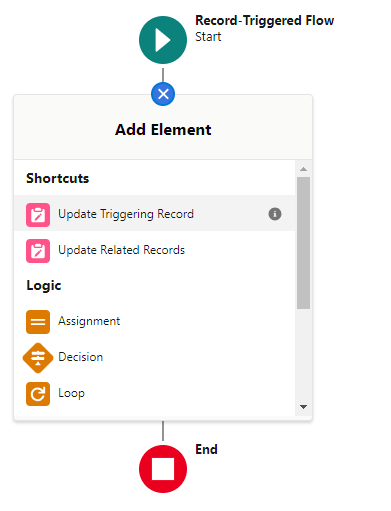Screen dimensions: 391x511
Task: Click the scrollbar down arrow
Action: click(x=303, y=407)
